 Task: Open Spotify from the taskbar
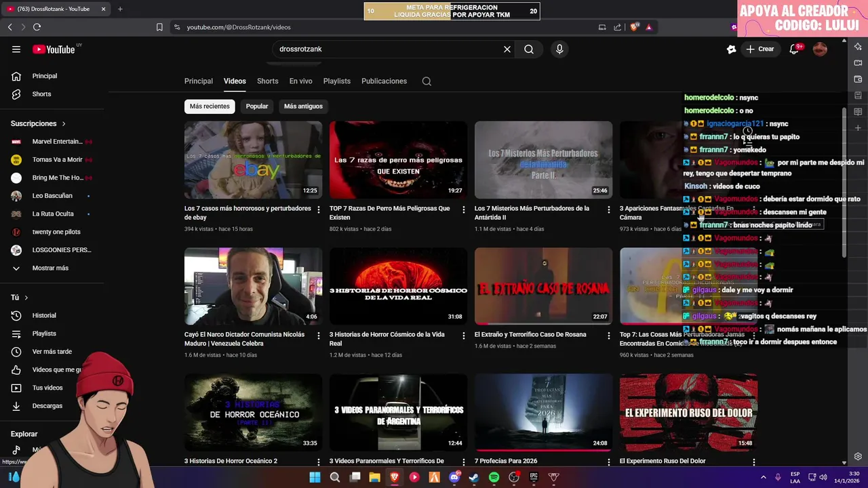(494, 477)
